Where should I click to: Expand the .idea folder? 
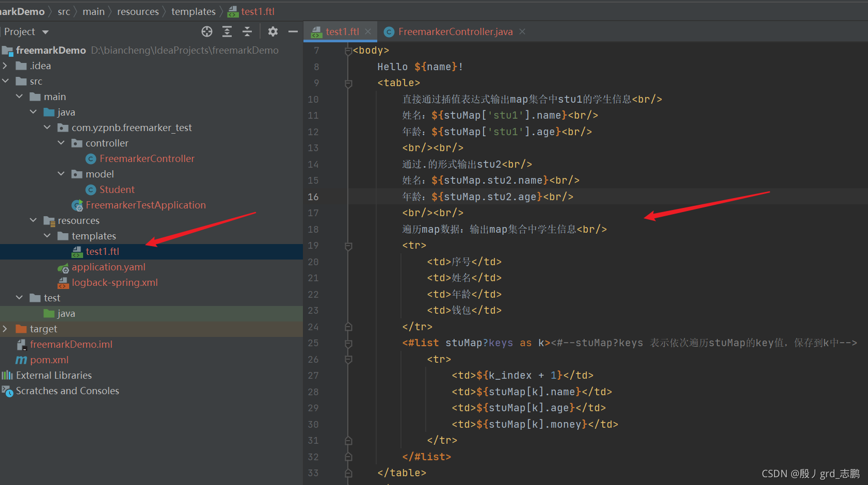[x=5, y=66]
